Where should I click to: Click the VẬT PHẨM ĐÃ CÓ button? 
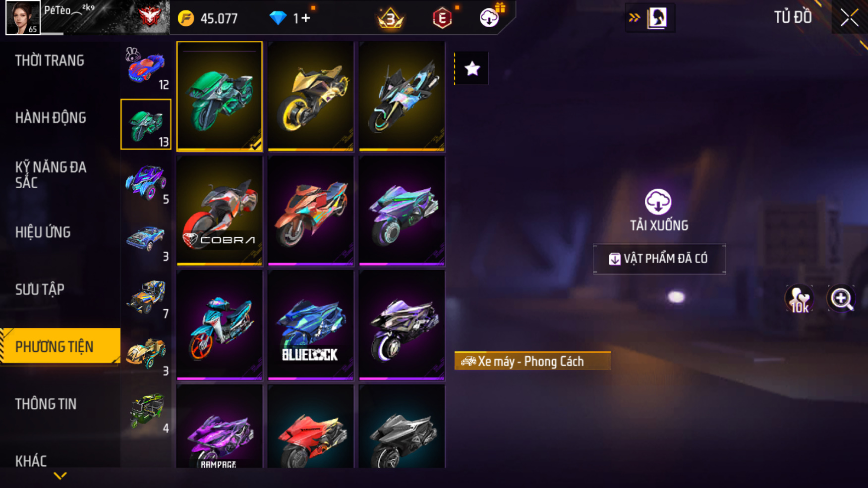tap(659, 259)
